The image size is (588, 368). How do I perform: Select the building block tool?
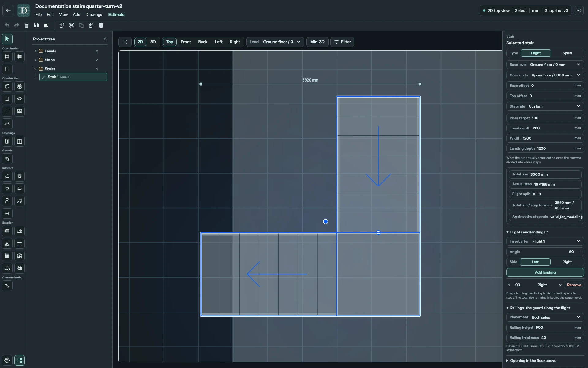pyautogui.click(x=20, y=86)
